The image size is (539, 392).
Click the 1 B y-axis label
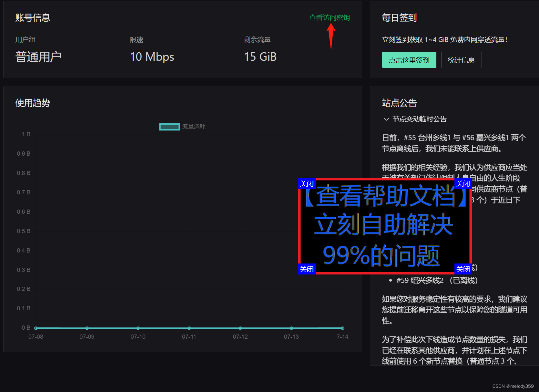[x=26, y=134]
